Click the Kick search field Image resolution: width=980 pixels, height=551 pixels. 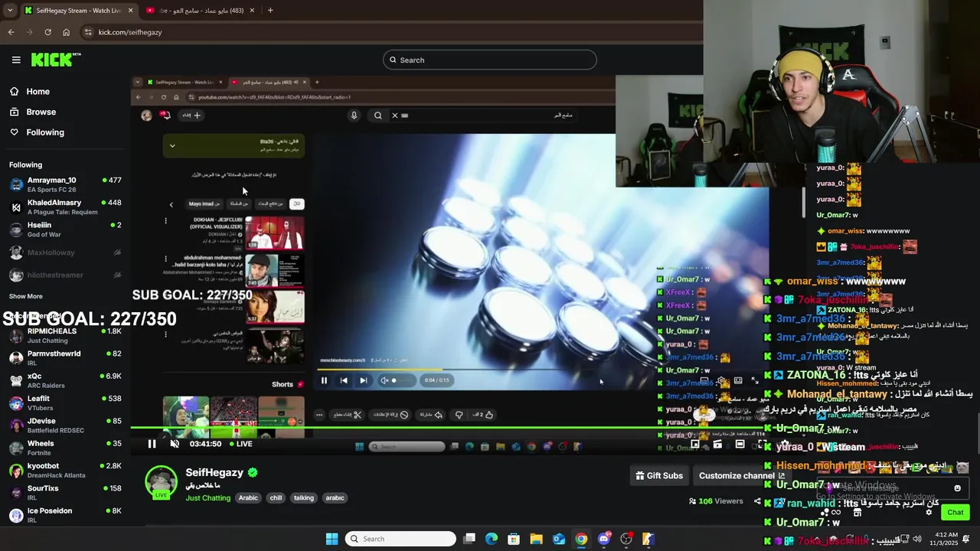(490, 60)
